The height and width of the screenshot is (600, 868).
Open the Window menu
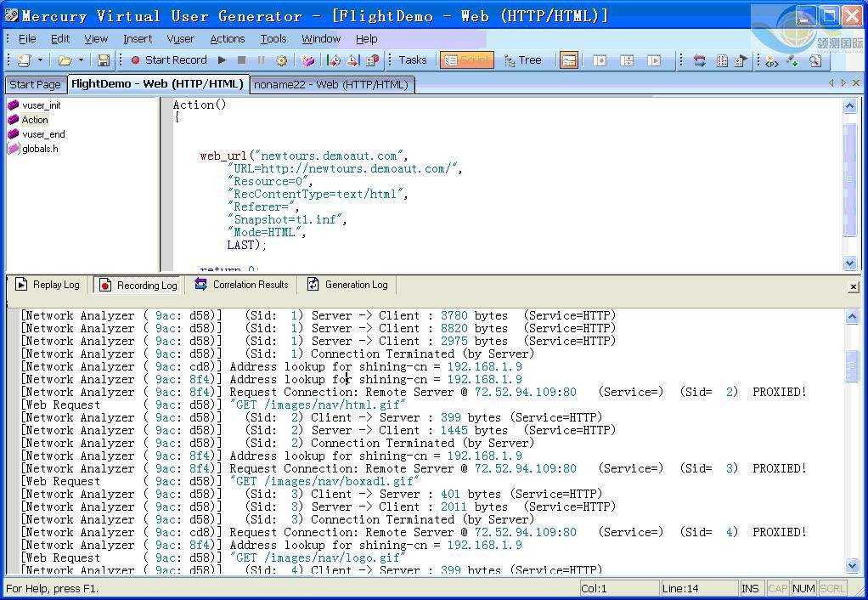point(321,39)
